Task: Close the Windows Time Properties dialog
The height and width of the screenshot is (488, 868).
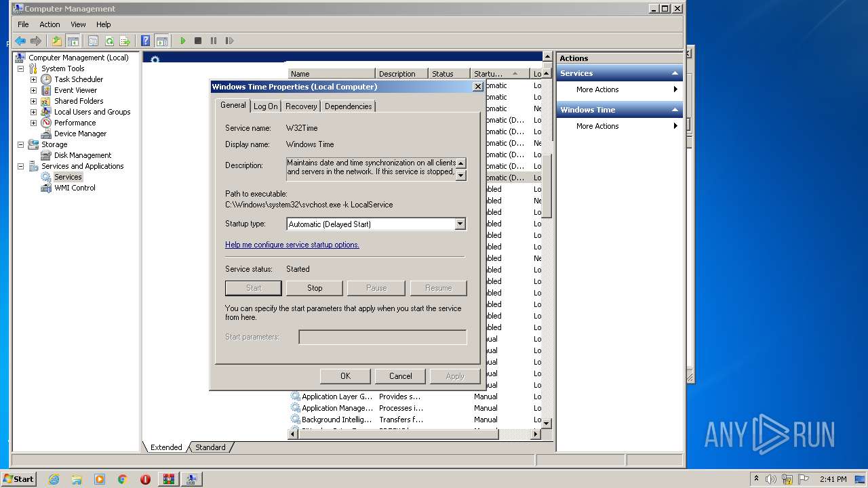Action: (477, 87)
